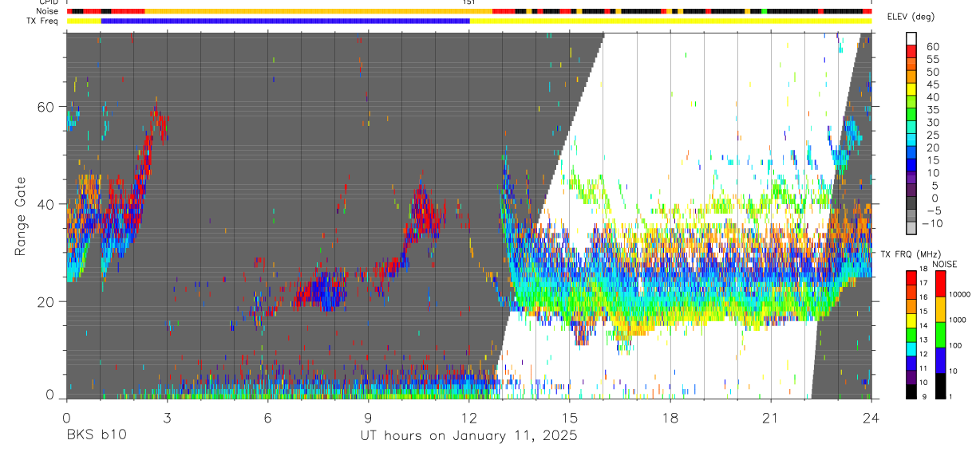Click the yellow 14–15 MHz TX FRQ swatch

911,320
